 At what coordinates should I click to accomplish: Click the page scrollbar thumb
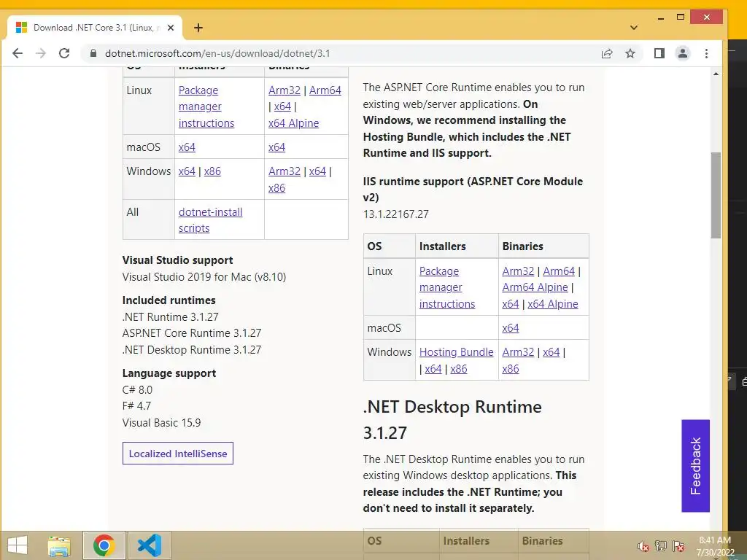click(716, 195)
